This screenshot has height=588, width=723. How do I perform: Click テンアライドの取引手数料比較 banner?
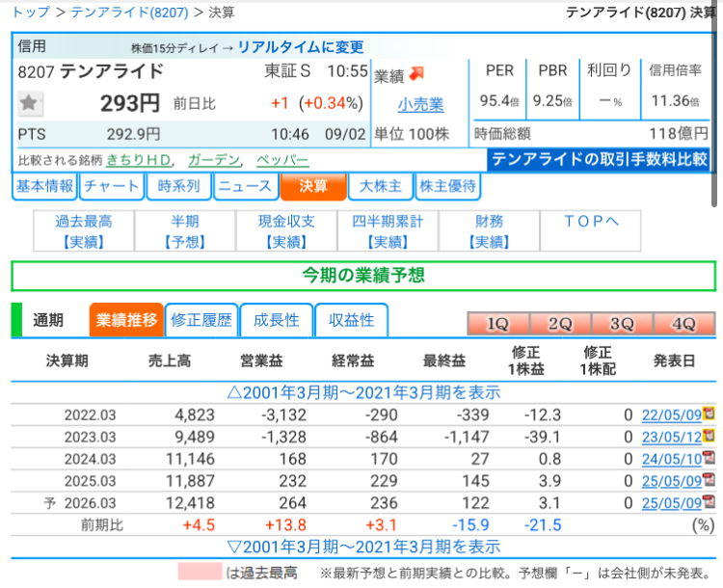pos(598,160)
